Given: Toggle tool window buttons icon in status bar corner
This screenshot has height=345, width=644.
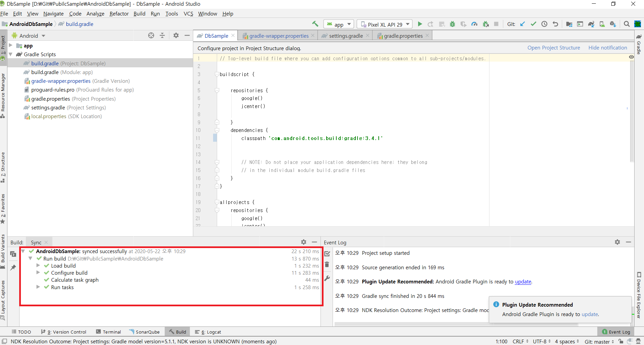Looking at the screenshot, I should pyautogui.click(x=5, y=341).
